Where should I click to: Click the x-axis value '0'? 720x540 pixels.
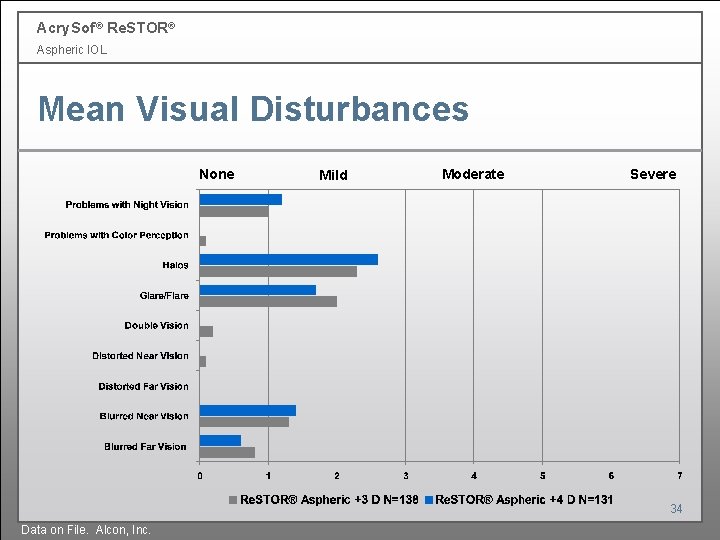pos(200,476)
